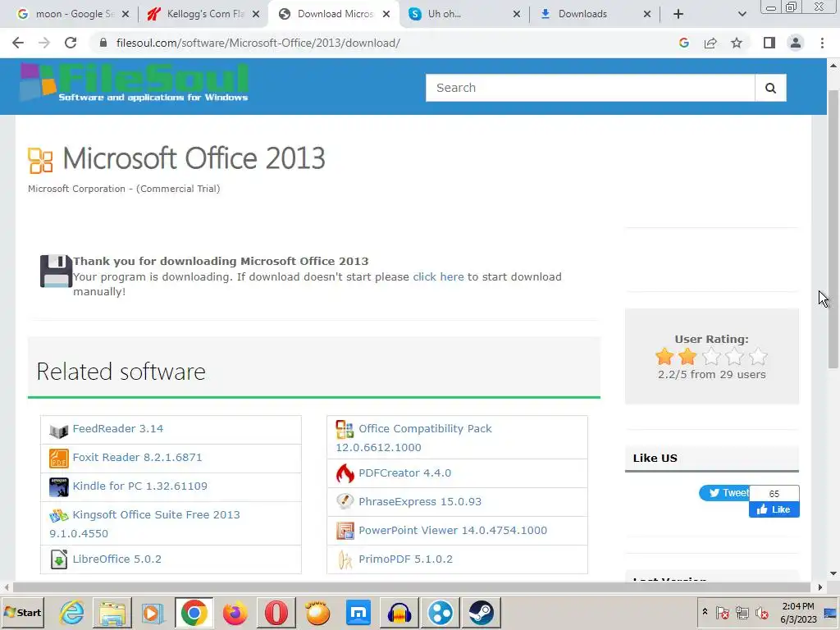The image size is (840, 630).
Task: Rate with the fifth star
Action: [x=758, y=356]
